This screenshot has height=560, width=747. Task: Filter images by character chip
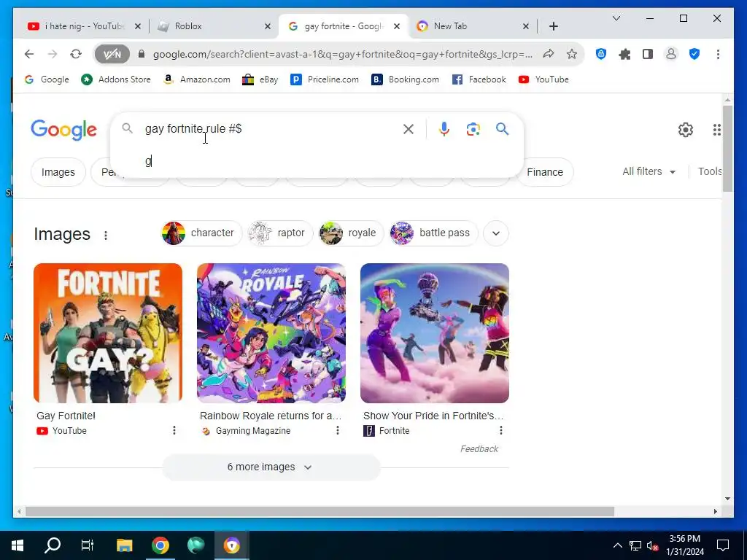[x=201, y=233]
